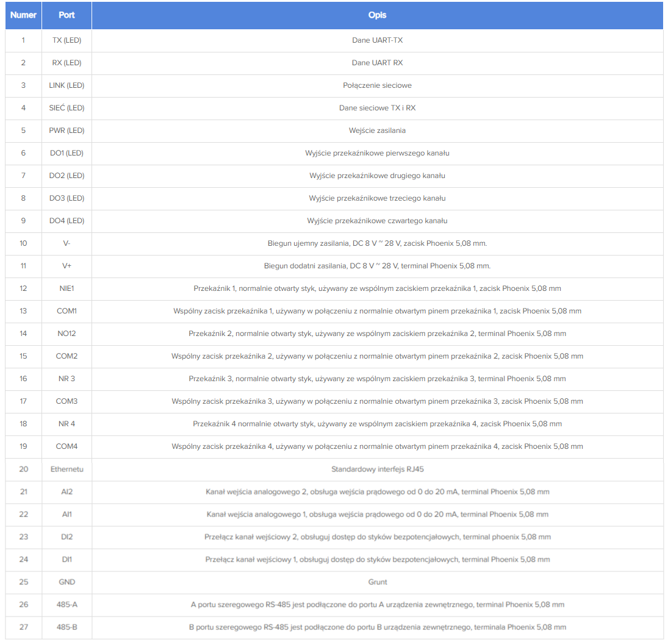Click the 'DO1 (LED)' cell
Screen dimensions: 668x644
tap(67, 153)
